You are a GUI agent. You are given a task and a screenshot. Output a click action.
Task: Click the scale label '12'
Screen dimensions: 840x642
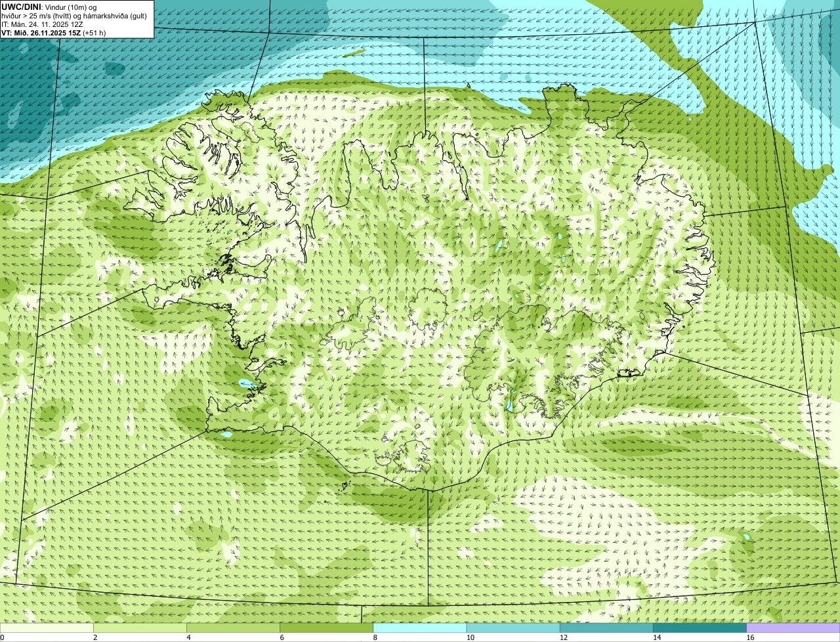coord(564,637)
